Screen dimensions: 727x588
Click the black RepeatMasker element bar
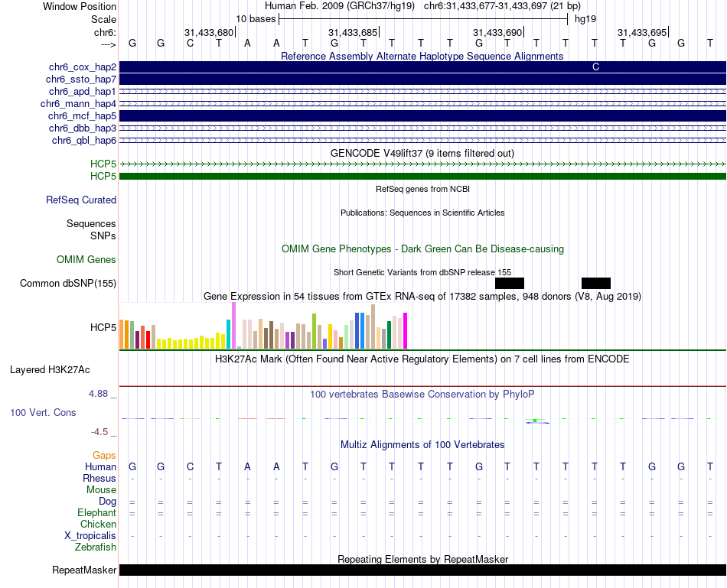pos(422,570)
